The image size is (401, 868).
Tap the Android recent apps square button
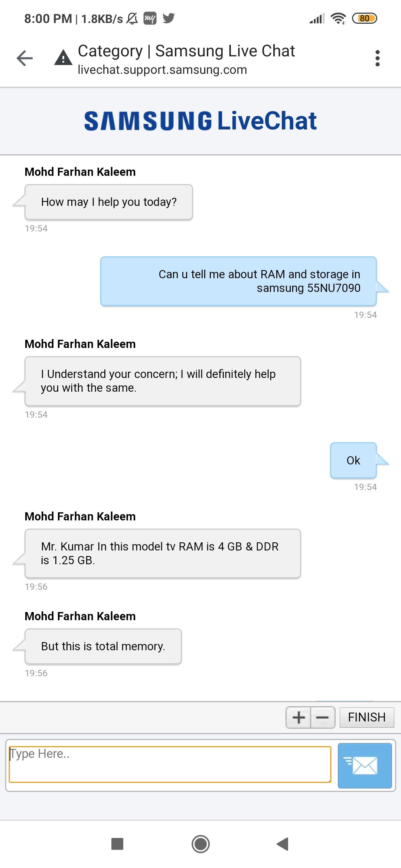click(117, 844)
